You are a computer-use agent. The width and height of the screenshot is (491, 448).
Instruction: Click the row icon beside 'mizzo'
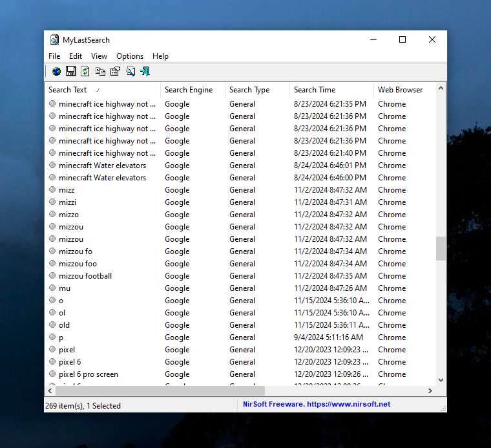pos(52,214)
